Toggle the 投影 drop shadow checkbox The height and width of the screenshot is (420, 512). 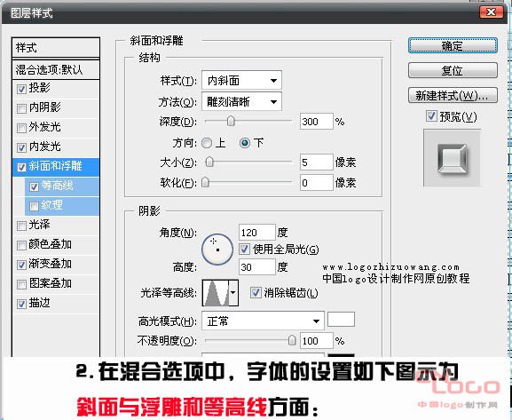point(21,89)
